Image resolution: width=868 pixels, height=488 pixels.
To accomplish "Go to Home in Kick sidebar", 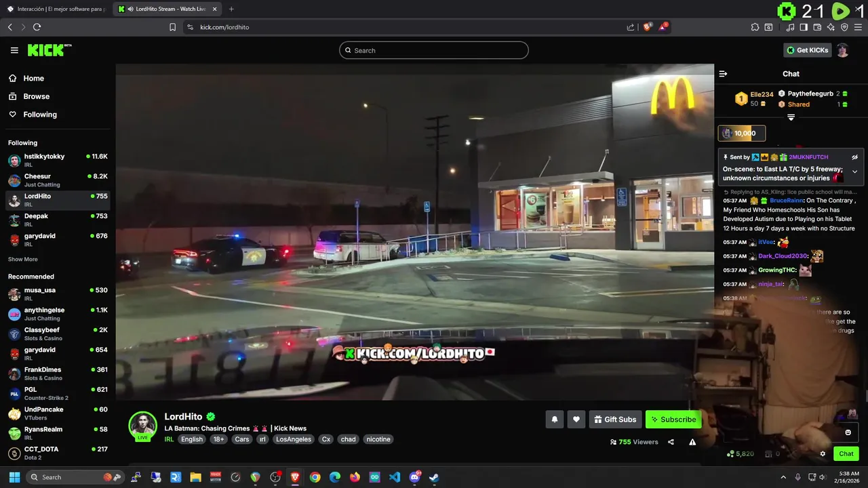I will [x=33, y=79].
